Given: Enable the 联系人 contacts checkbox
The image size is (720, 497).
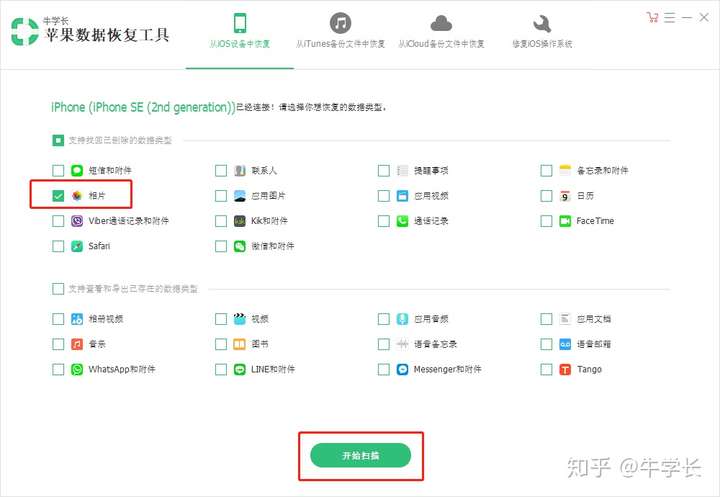Looking at the screenshot, I should tap(221, 171).
